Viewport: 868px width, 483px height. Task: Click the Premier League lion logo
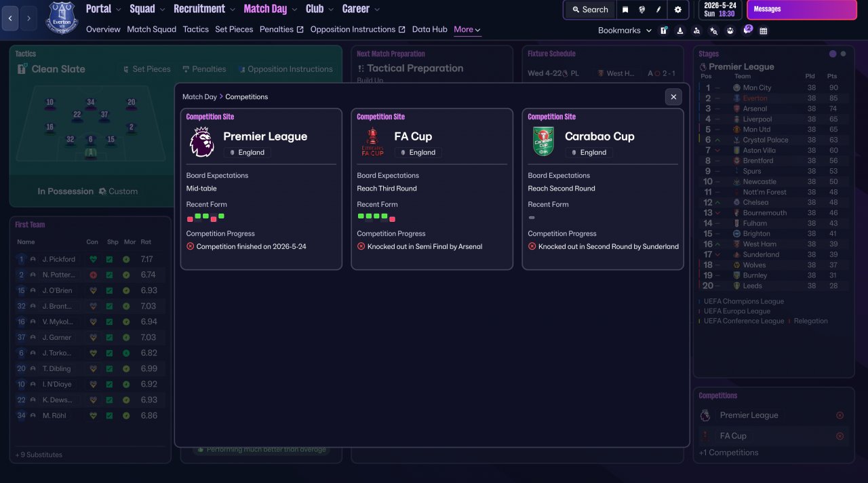201,142
